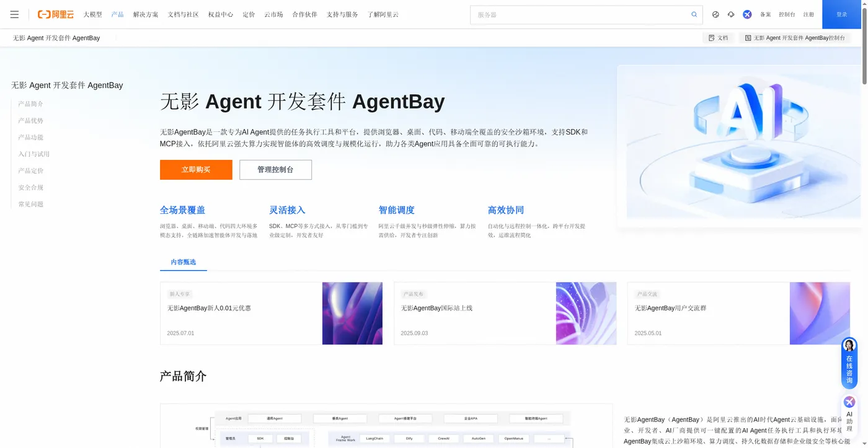
Task: Click the 产品发布 tag label
Action: coord(414,294)
